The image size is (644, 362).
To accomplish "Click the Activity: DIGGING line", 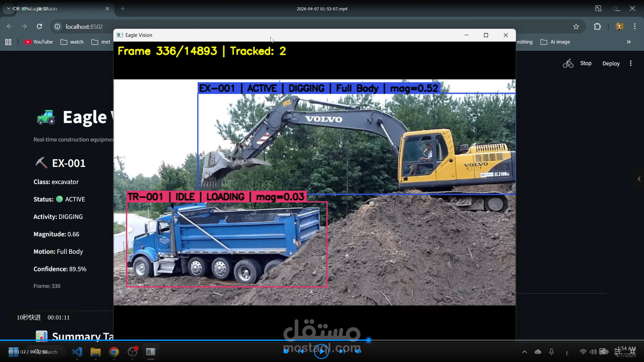I will click(58, 217).
